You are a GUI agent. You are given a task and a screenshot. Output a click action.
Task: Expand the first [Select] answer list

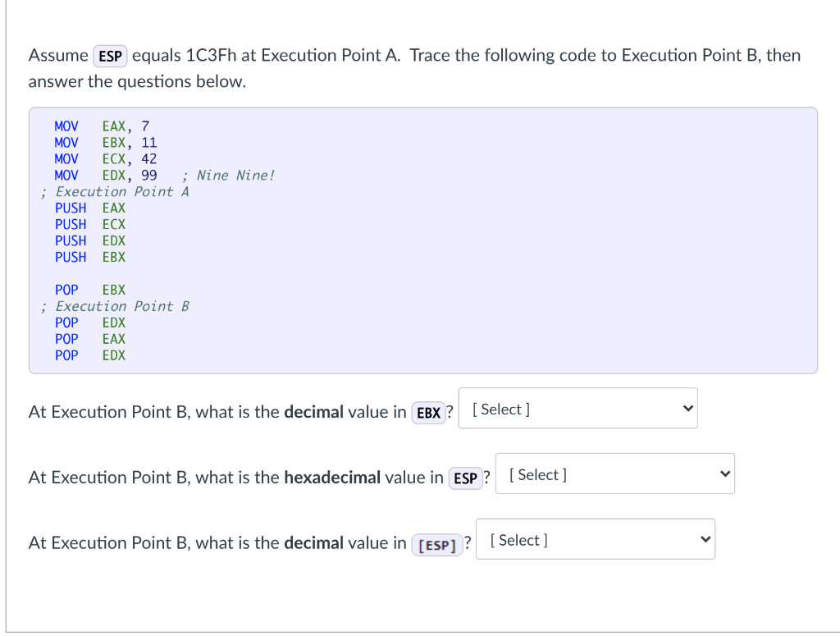(x=577, y=408)
